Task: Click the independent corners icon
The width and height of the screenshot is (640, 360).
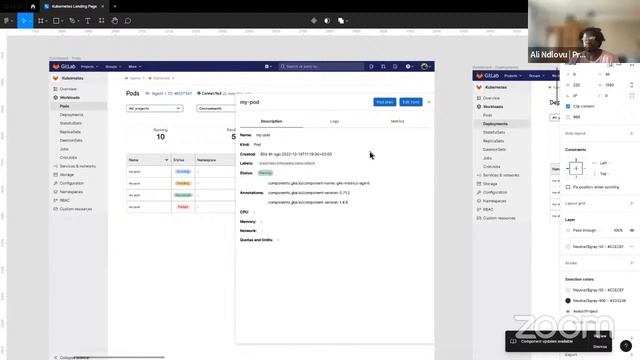Action: point(631,96)
